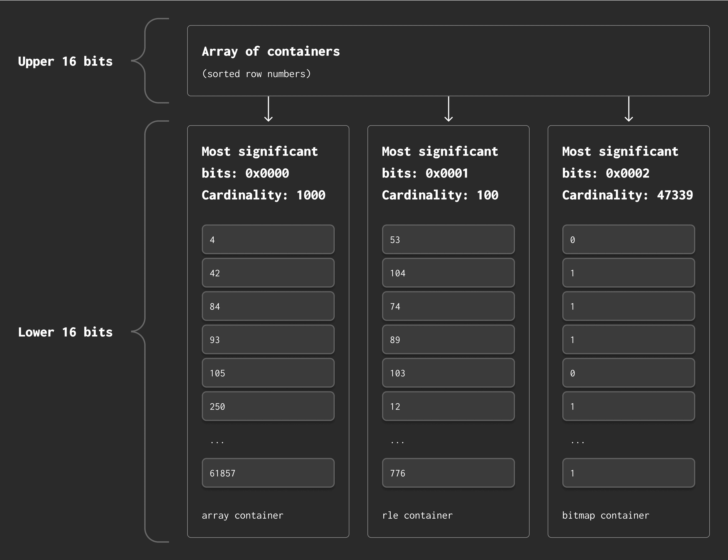The image size is (728, 560).
Task: Click the arrow above bitmap container
Action: point(628,109)
